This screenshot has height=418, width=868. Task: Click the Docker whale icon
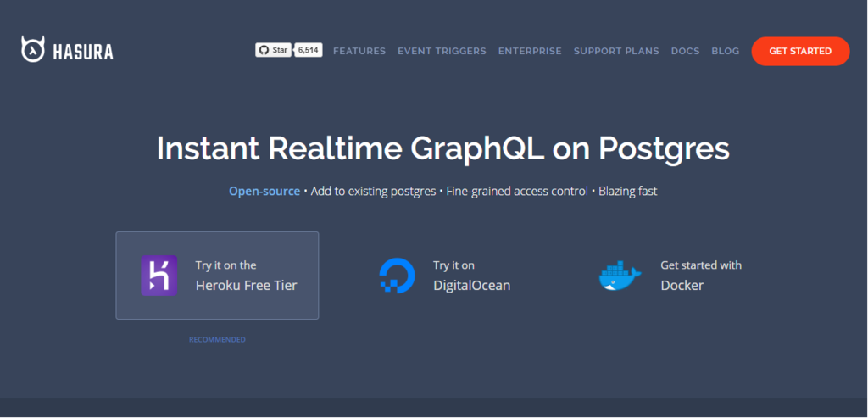click(620, 276)
